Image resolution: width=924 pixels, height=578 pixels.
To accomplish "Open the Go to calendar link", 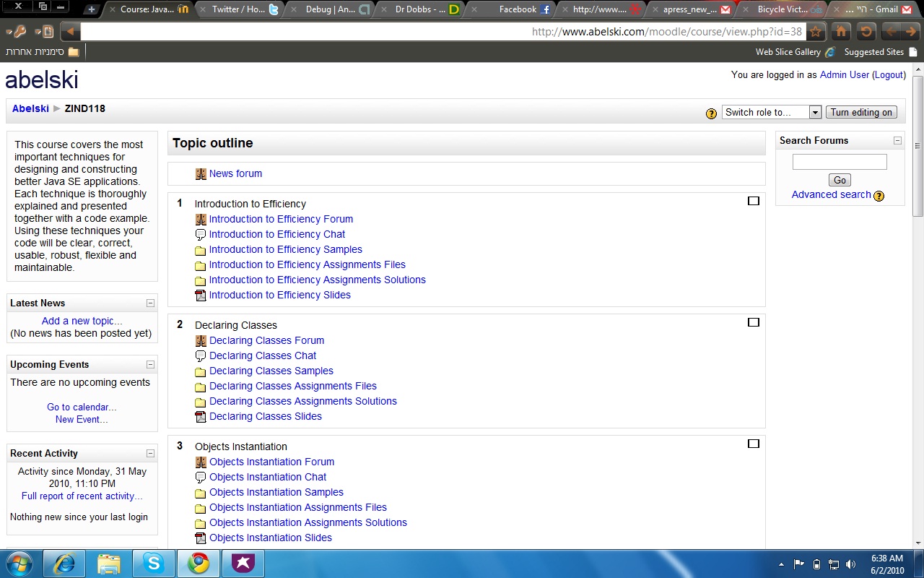I will [82, 407].
